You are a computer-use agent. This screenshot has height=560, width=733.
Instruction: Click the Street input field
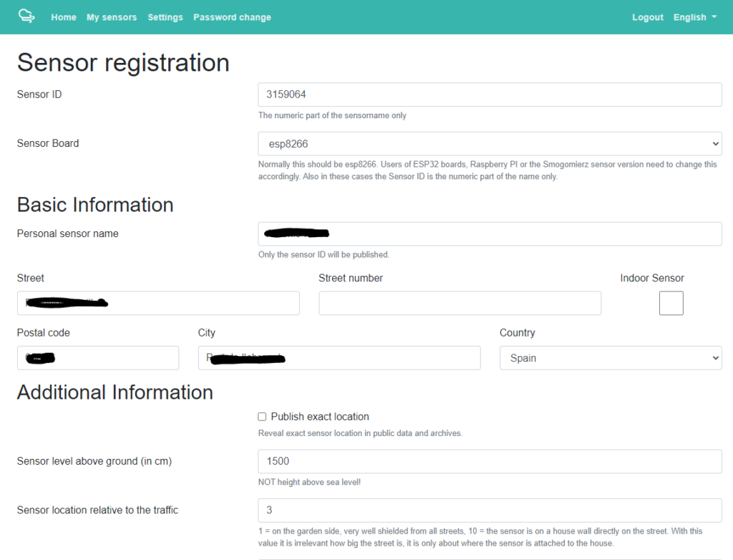coord(158,303)
